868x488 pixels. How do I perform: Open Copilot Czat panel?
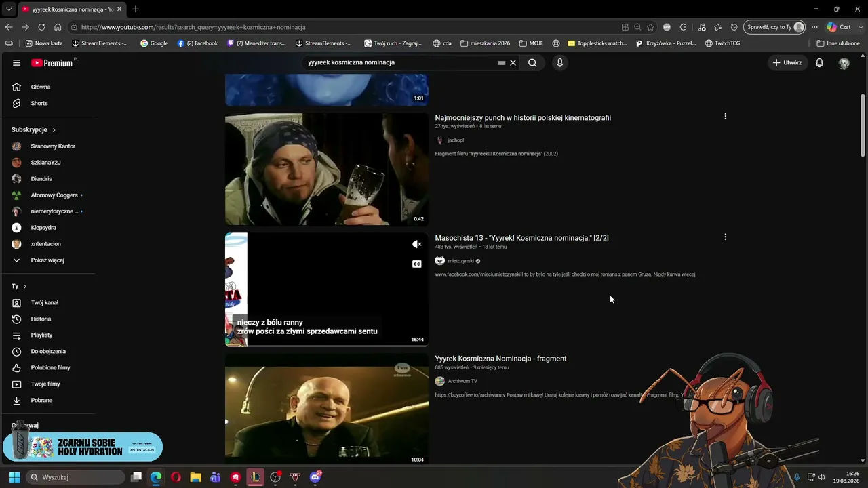tap(838, 27)
